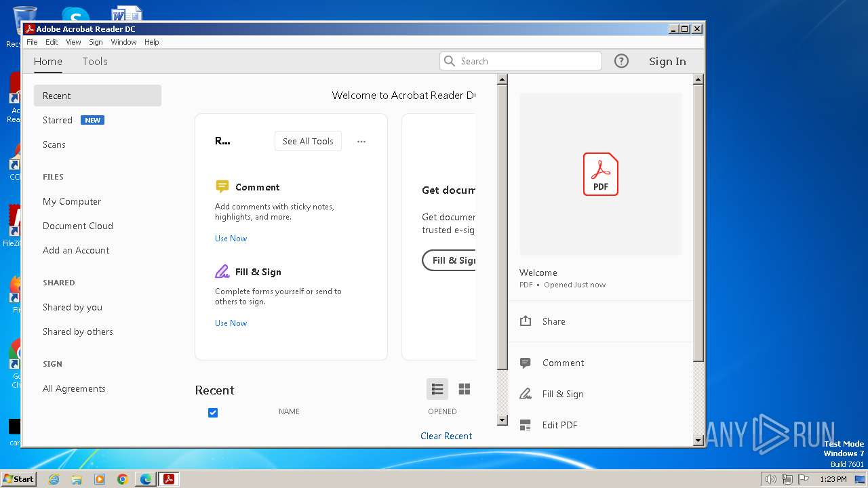The width and height of the screenshot is (868, 488).
Task: Open the Sign menu
Action: tap(96, 42)
